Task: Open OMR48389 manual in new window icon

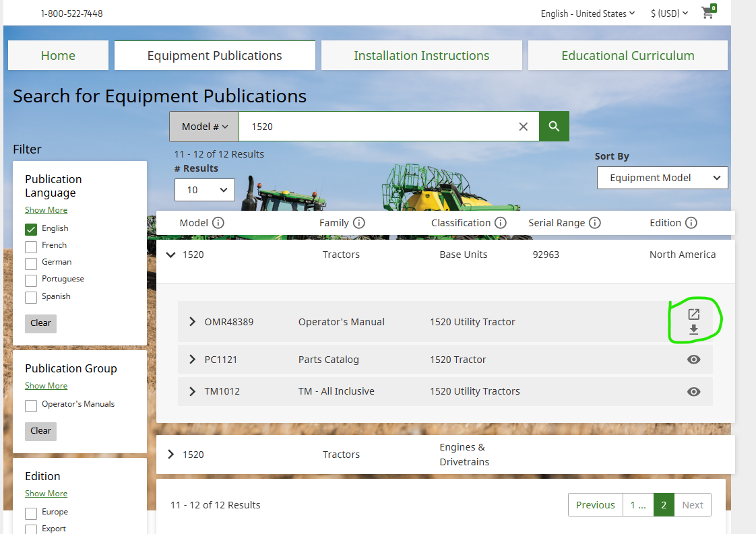Action: tap(693, 314)
